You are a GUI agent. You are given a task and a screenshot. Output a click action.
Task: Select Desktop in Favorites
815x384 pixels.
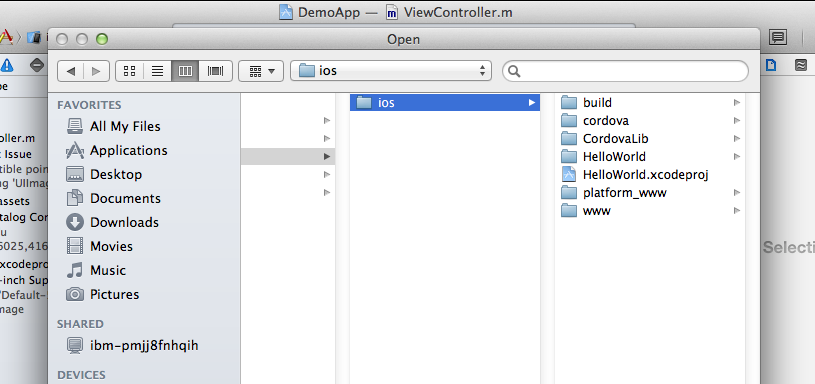pyautogui.click(x=116, y=174)
